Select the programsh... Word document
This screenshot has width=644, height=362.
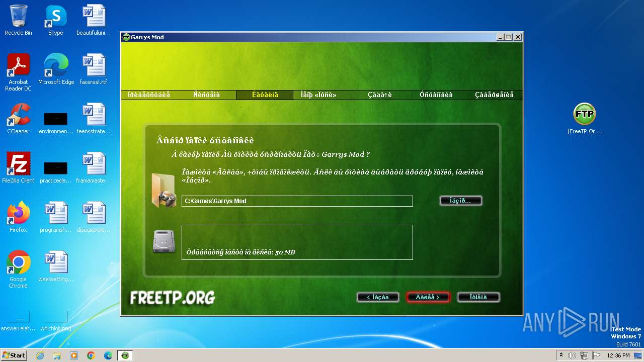[x=55, y=217]
